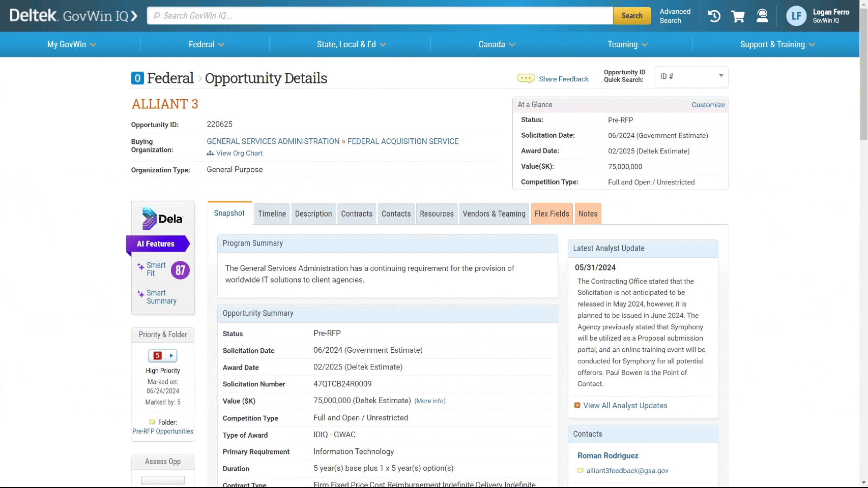Switch to the Timeline tab
The image size is (868, 488).
tap(272, 214)
